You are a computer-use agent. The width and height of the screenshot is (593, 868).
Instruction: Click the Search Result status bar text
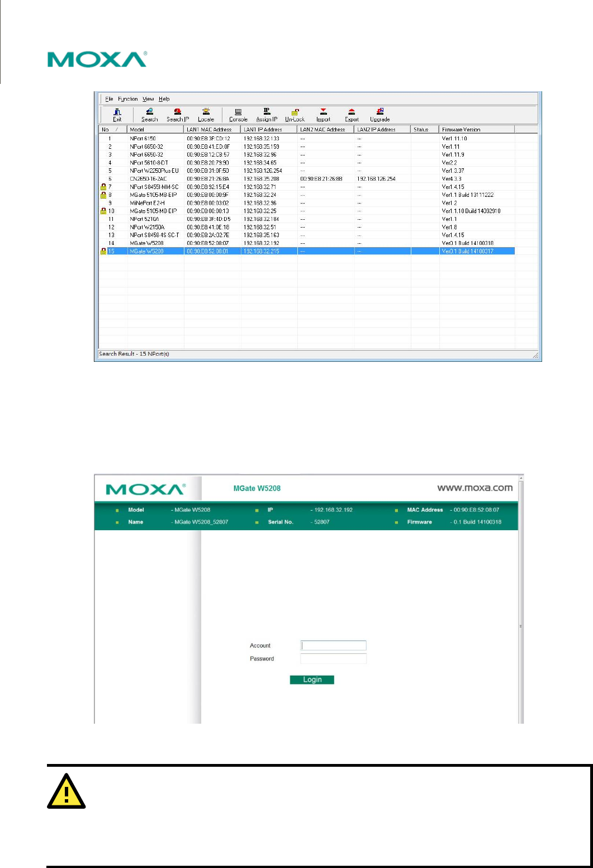tap(134, 353)
